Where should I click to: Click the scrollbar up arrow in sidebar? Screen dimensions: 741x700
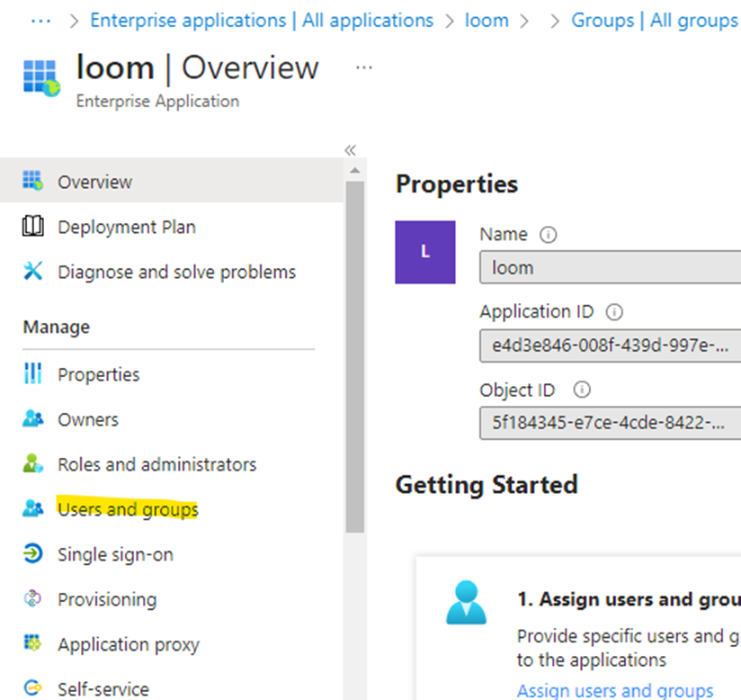[x=355, y=170]
